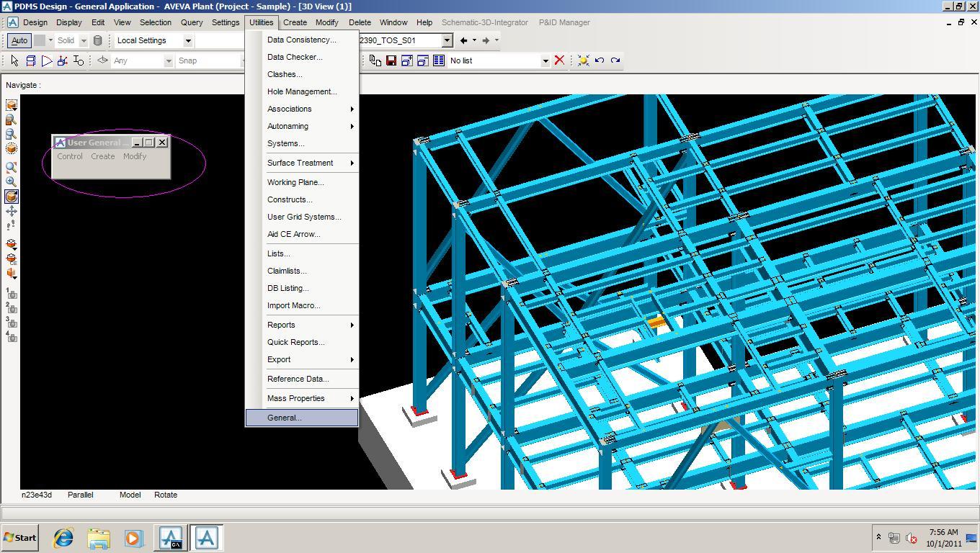Expand the Associations submenu
Screen dimensions: 980x553
(x=302, y=109)
